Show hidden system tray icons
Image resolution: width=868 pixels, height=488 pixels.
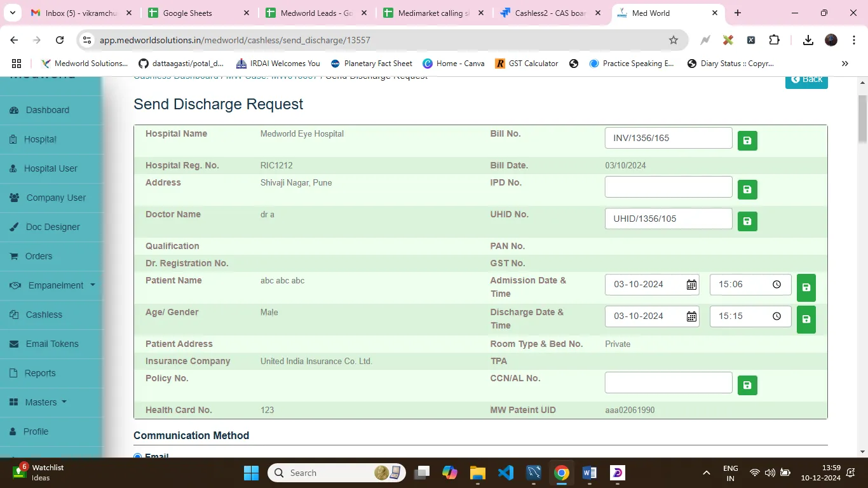[706, 473]
